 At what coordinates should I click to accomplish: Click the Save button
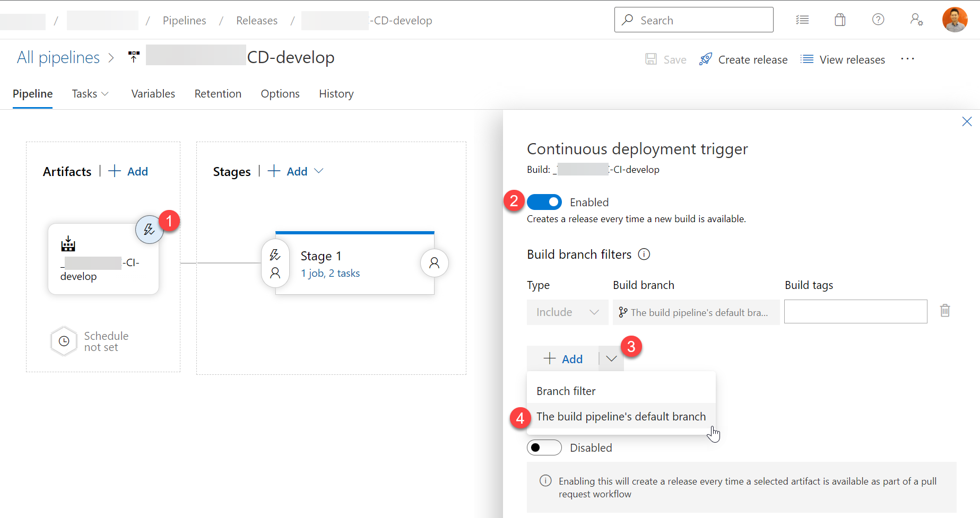coord(666,59)
